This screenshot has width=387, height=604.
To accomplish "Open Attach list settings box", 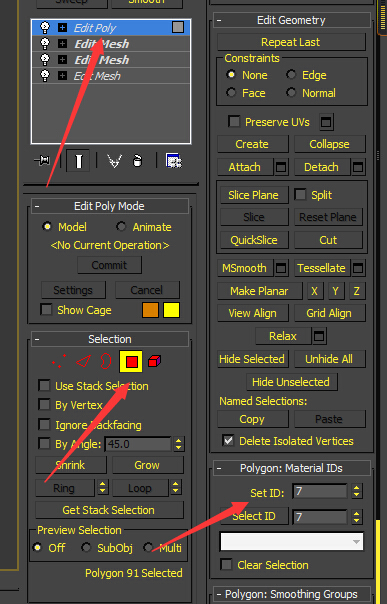I will point(281,167).
